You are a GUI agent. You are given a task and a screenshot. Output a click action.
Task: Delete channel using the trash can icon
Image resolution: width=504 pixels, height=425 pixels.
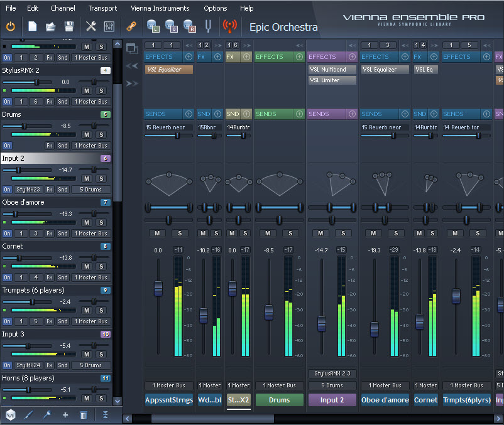coord(84,415)
